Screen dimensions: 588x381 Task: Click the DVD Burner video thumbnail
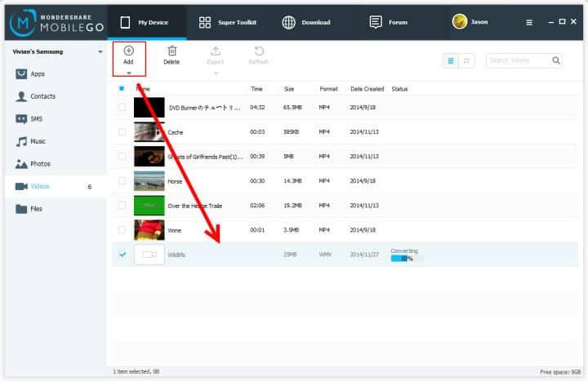[149, 108]
